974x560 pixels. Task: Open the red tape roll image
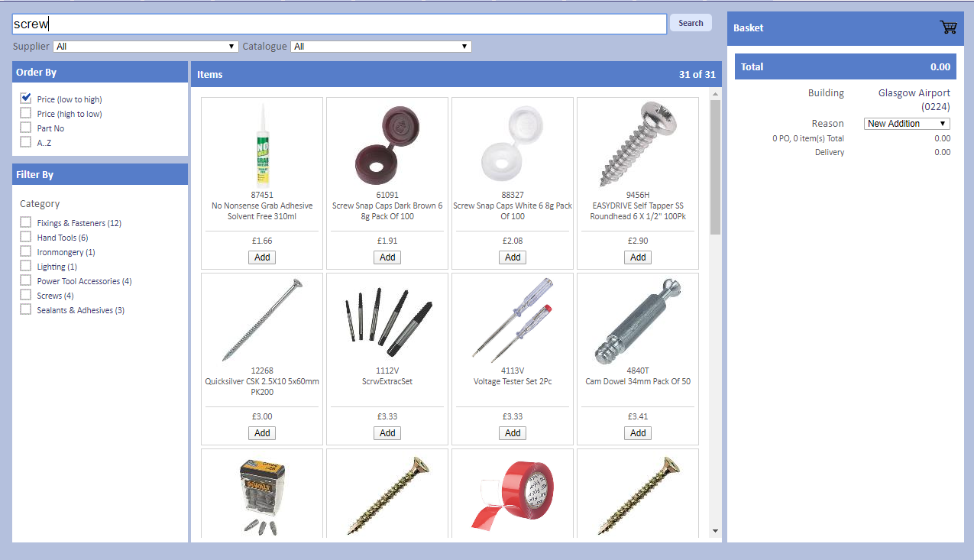tap(513, 496)
